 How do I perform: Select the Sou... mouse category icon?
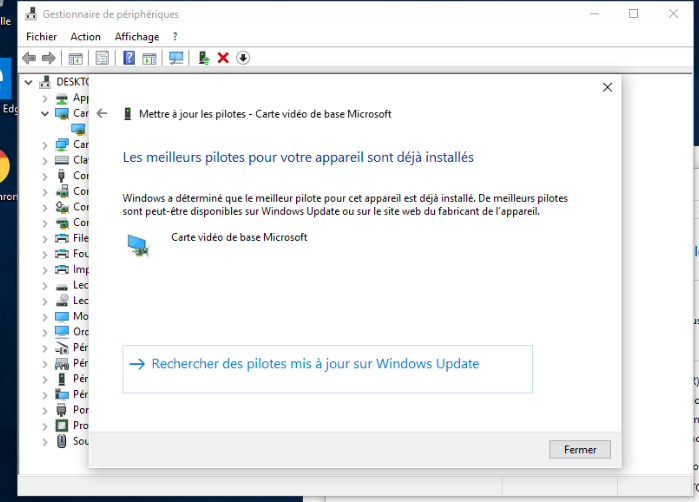tap(62, 441)
